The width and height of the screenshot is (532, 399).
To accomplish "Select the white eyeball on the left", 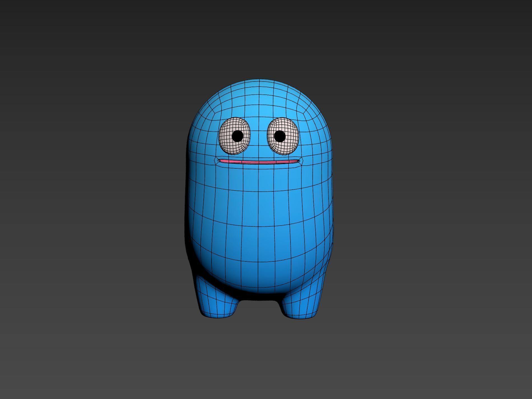I will coord(234,136).
